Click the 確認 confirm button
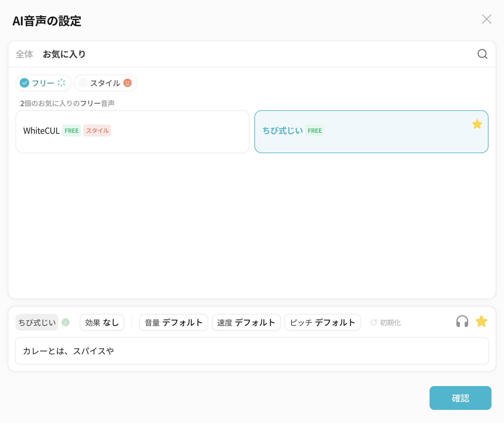 pos(461,398)
